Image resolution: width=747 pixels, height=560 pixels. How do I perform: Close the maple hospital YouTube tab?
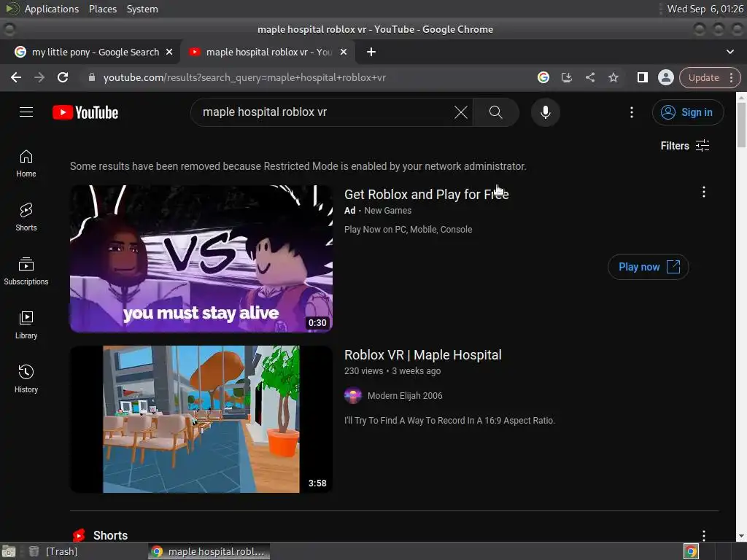344,52
